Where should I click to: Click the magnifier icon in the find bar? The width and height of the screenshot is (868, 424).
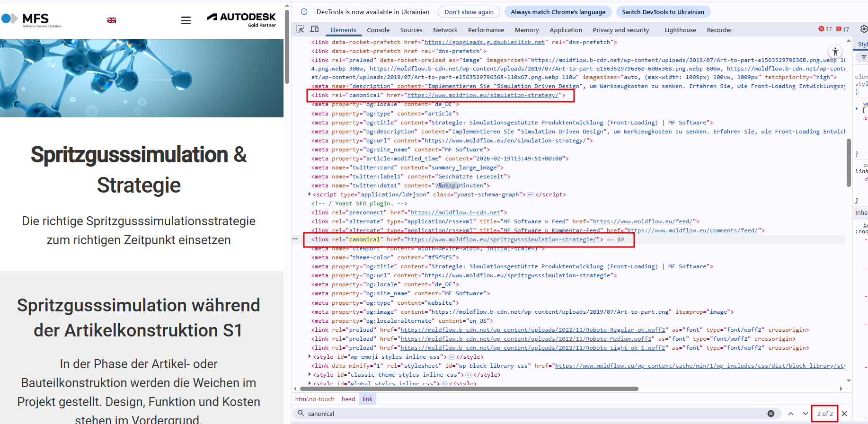tap(301, 414)
